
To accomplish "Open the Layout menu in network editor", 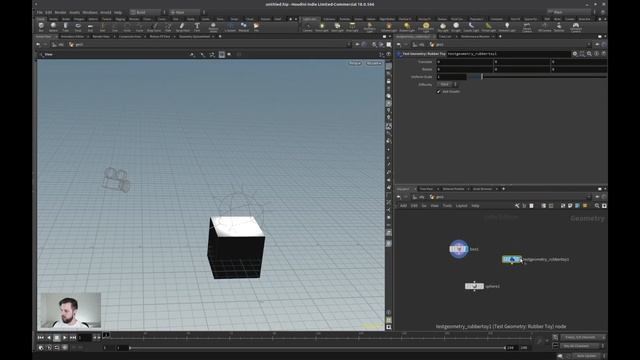I will click(x=461, y=206).
